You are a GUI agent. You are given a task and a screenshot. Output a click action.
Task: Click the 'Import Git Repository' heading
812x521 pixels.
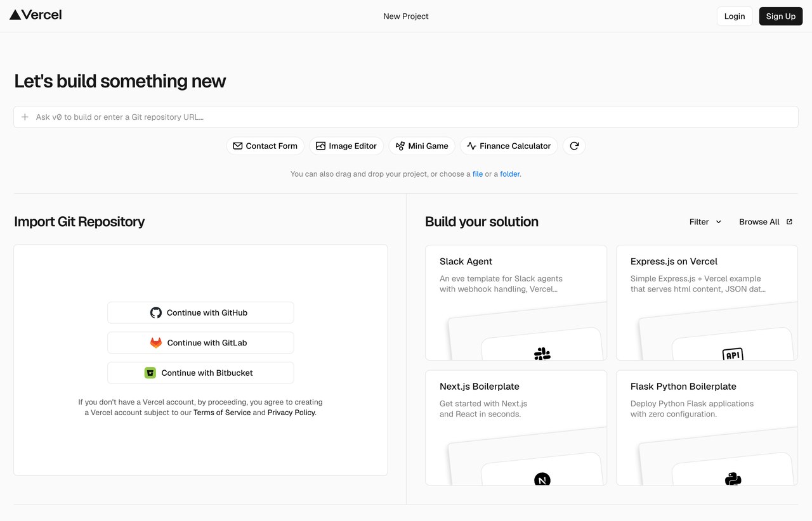click(x=79, y=222)
